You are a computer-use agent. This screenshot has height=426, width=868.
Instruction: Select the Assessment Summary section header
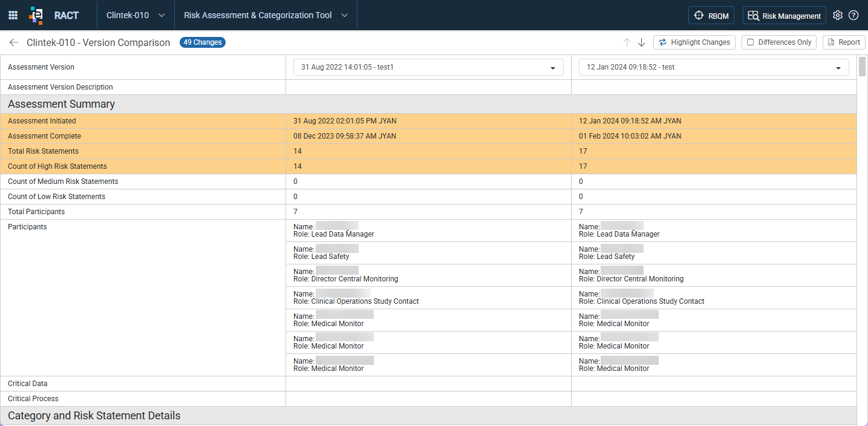[x=61, y=104]
